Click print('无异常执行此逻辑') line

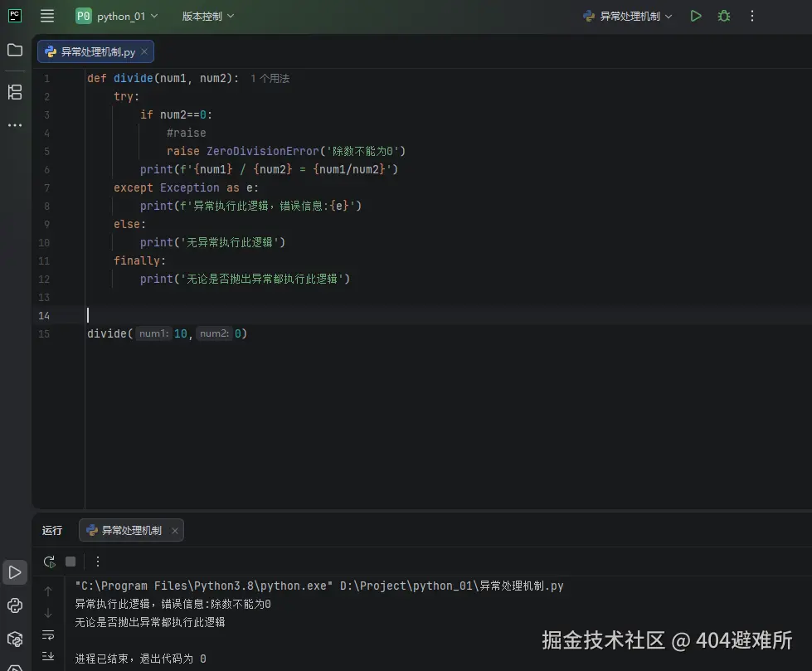[x=212, y=242]
